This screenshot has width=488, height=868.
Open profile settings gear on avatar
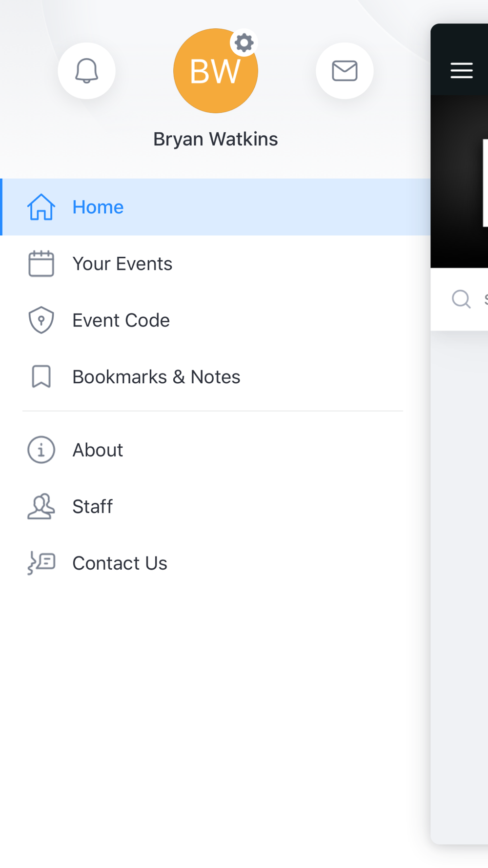(244, 43)
